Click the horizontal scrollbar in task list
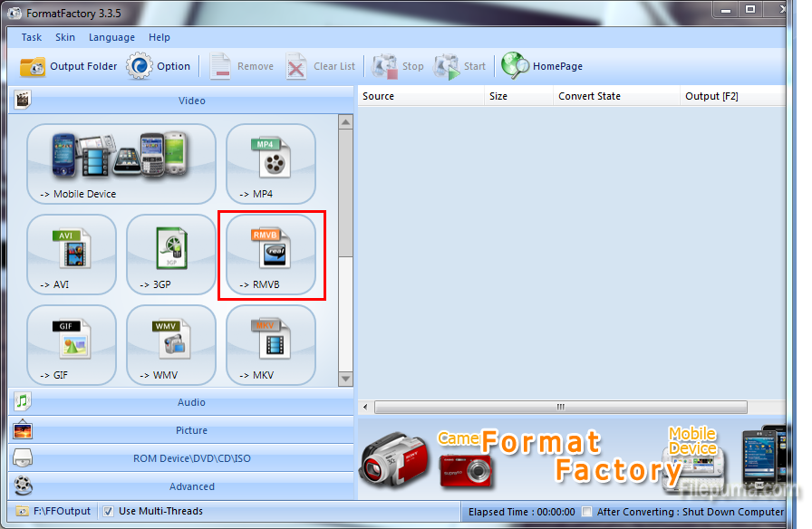 [560, 408]
